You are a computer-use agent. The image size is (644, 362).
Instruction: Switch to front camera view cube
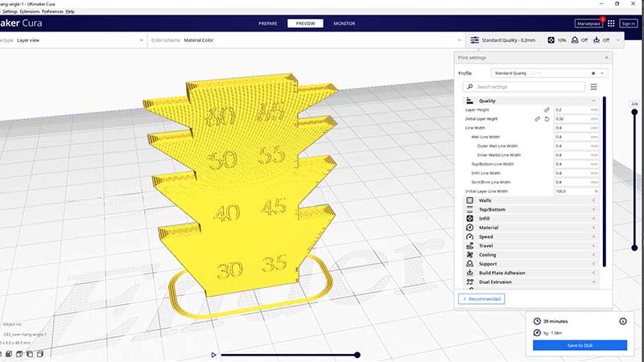coord(9,354)
